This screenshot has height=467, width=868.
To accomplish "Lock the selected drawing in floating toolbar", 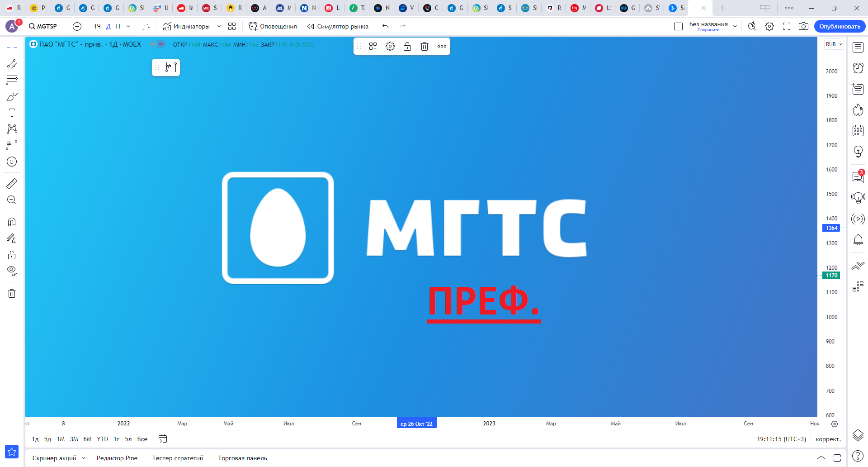I will (x=407, y=46).
